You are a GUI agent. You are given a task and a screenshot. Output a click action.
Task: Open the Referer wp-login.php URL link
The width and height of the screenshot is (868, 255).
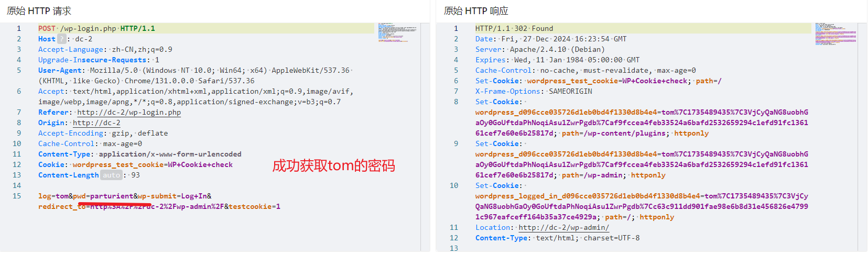(128, 112)
